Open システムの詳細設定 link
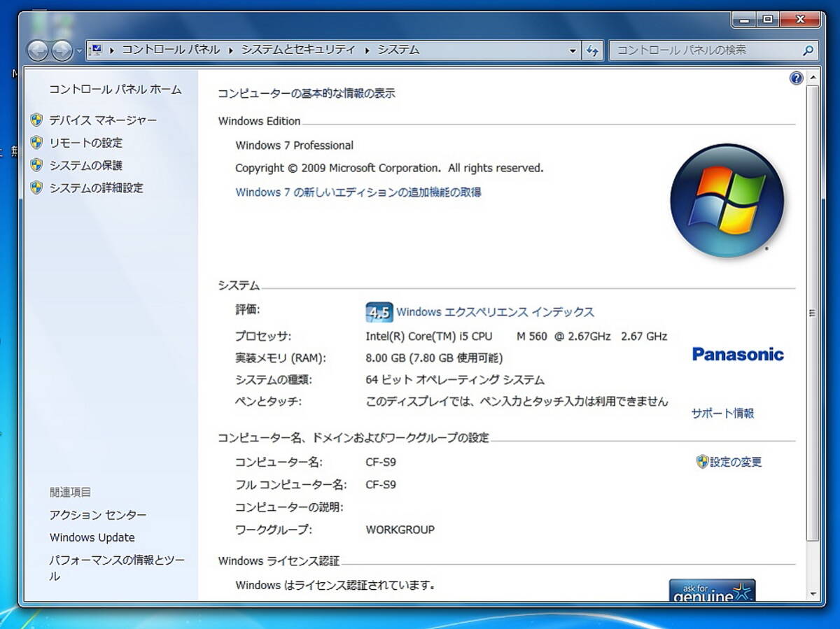 pyautogui.click(x=96, y=188)
